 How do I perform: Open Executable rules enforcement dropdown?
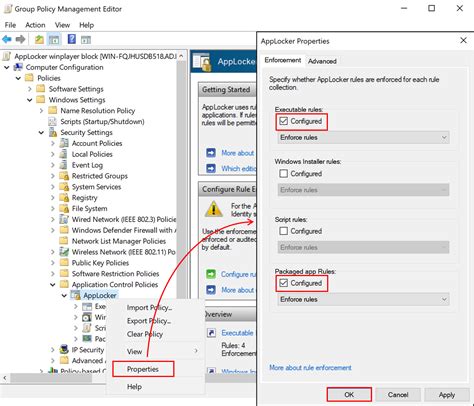pyautogui.click(x=363, y=137)
